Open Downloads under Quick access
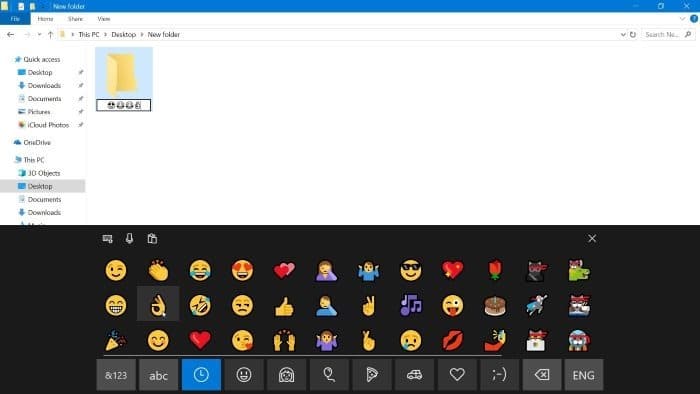This screenshot has width=700, height=394. pos(44,85)
